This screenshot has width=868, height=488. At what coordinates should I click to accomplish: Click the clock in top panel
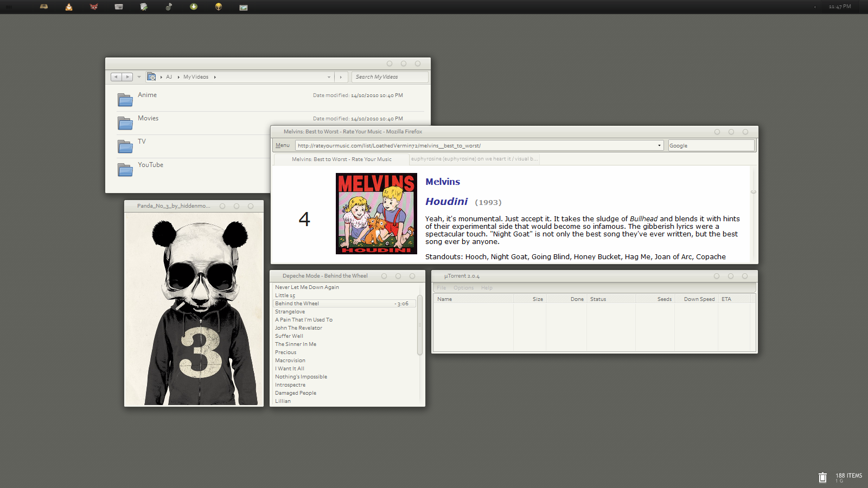coord(840,7)
